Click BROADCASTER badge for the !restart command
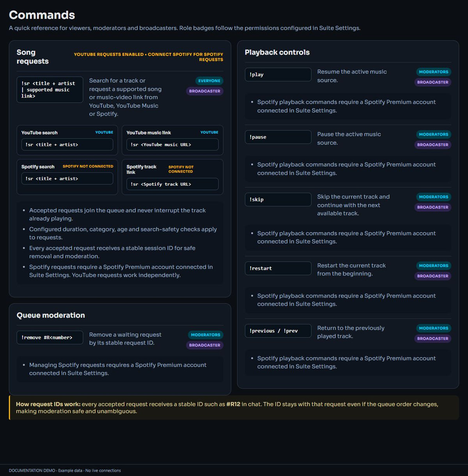The height and width of the screenshot is (476, 468). (x=433, y=276)
